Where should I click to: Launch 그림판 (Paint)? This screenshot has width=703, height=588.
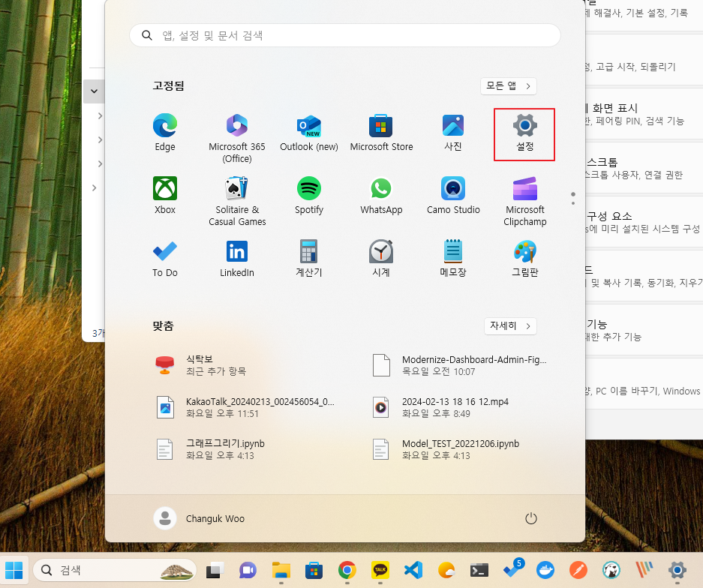pos(524,259)
